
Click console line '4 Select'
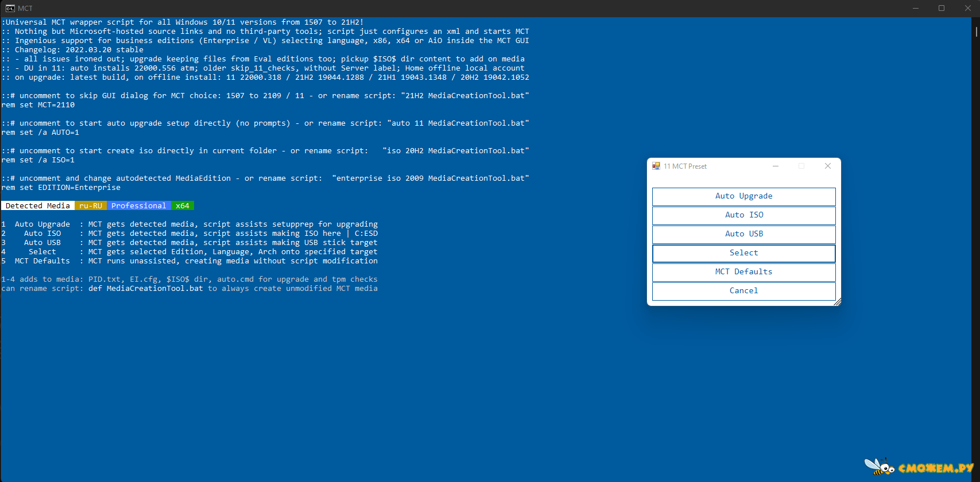pos(189,252)
